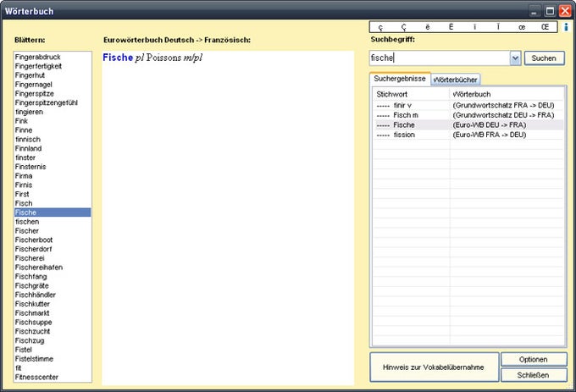Insert uppercase Œ ligature character
The image size is (576, 392).
click(546, 27)
